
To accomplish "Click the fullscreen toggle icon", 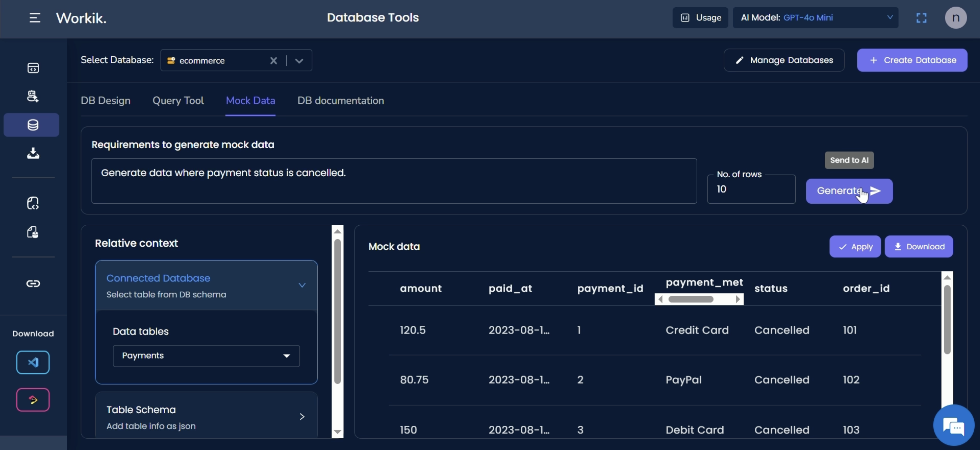I will 921,17.
